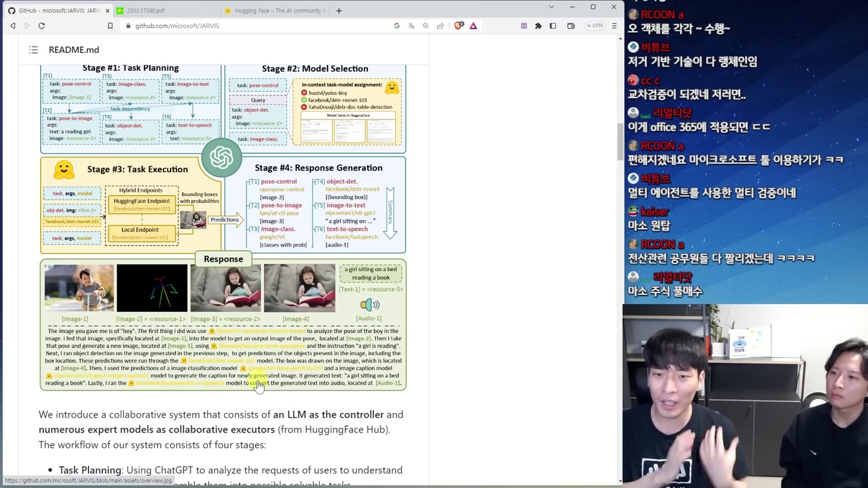Open the browser hamburger main menu
868x488 pixels.
[614, 26]
